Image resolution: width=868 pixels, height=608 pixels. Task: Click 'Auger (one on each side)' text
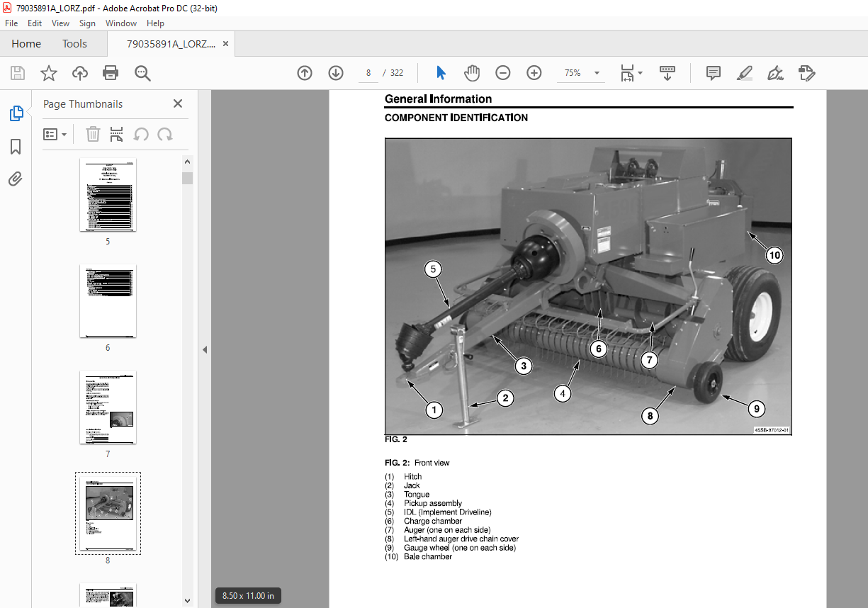tap(447, 530)
